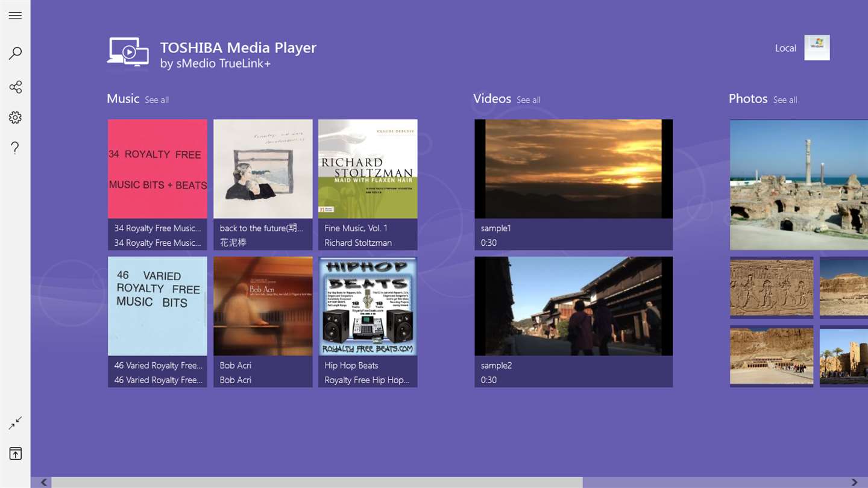Select the Local source label

coord(785,48)
